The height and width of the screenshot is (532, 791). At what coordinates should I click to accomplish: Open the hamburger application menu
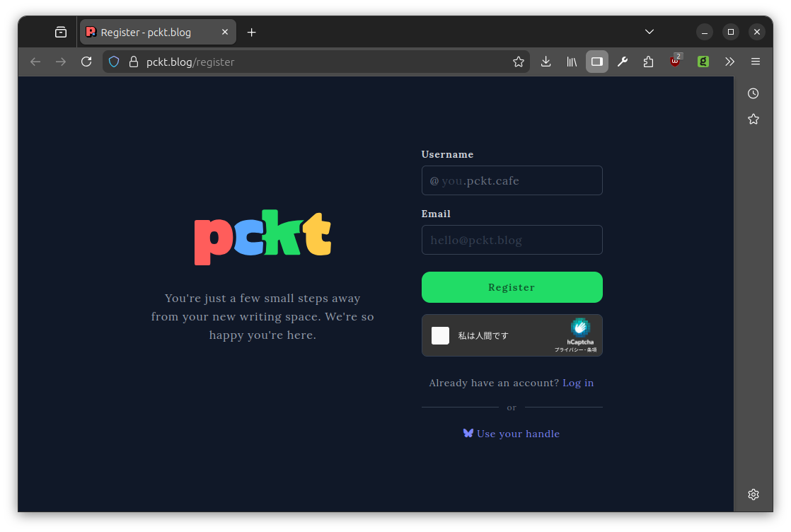click(x=756, y=62)
